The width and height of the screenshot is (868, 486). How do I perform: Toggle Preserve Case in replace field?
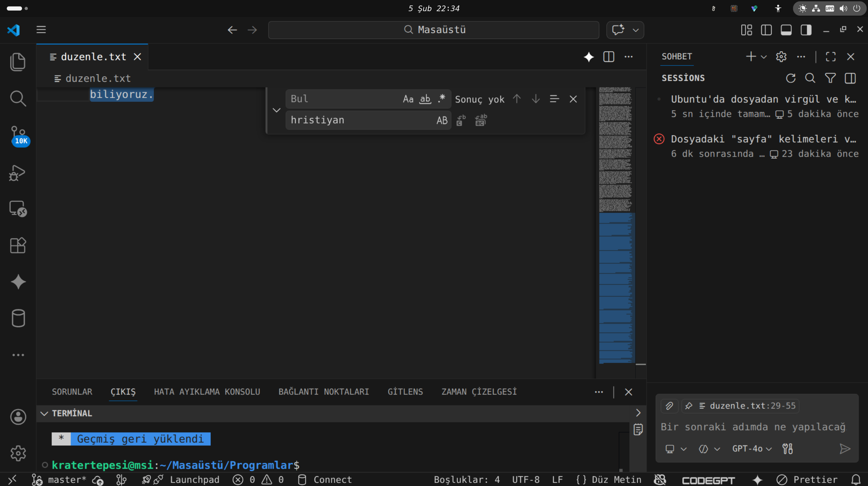442,120
